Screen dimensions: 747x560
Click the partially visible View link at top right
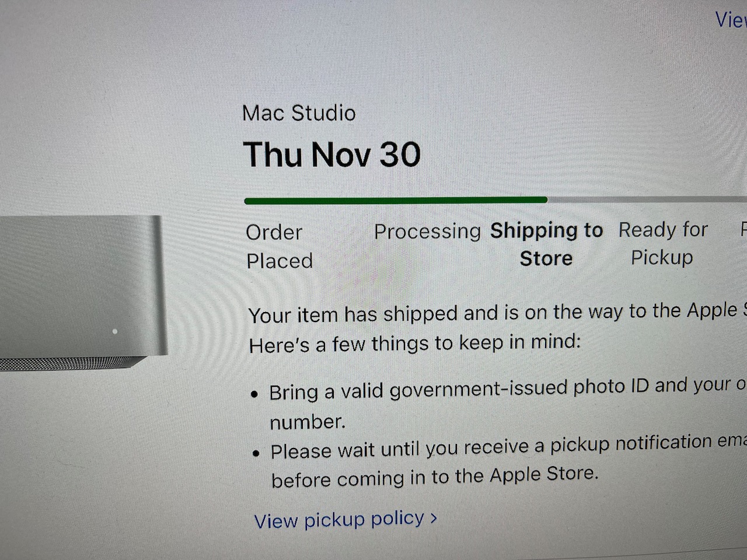(x=731, y=20)
